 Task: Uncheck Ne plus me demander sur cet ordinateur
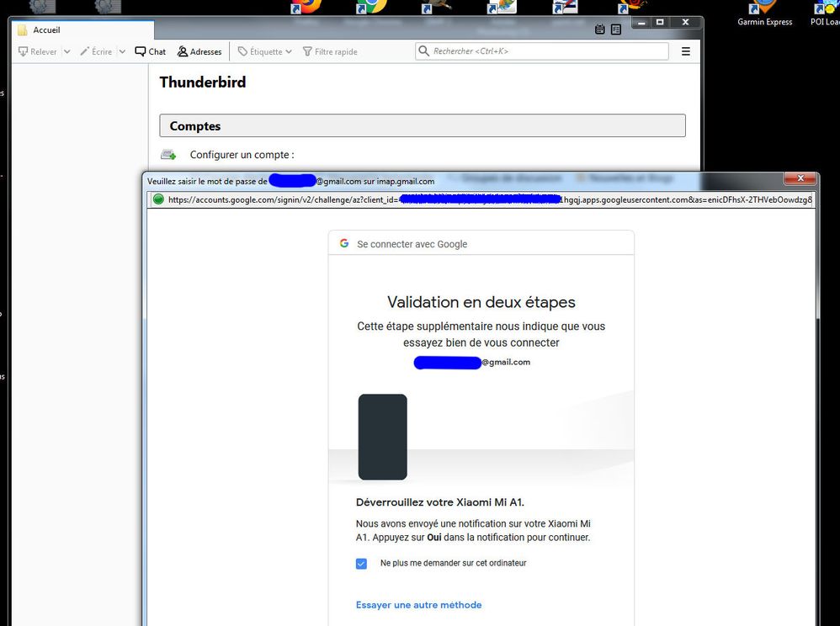coord(361,564)
